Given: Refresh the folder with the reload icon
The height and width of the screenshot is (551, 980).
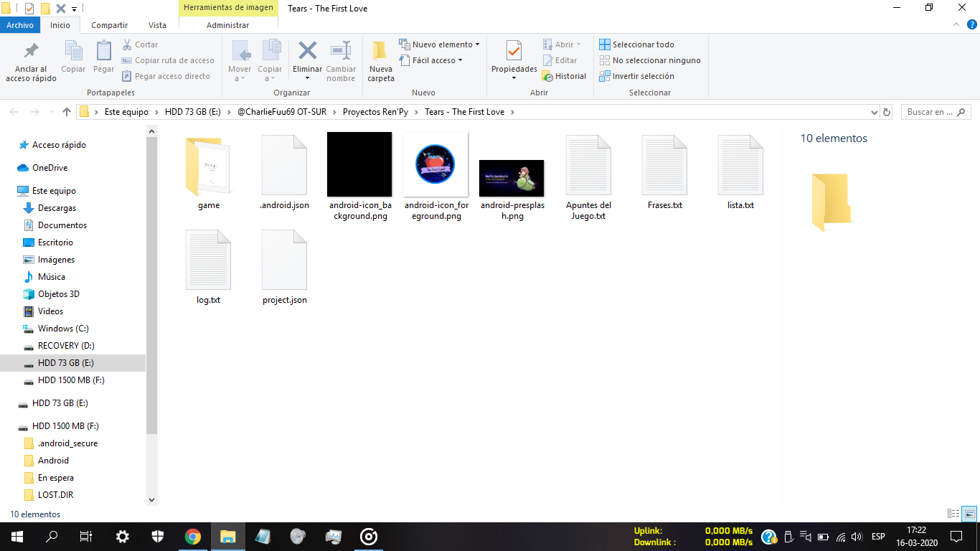Looking at the screenshot, I should pos(887,112).
